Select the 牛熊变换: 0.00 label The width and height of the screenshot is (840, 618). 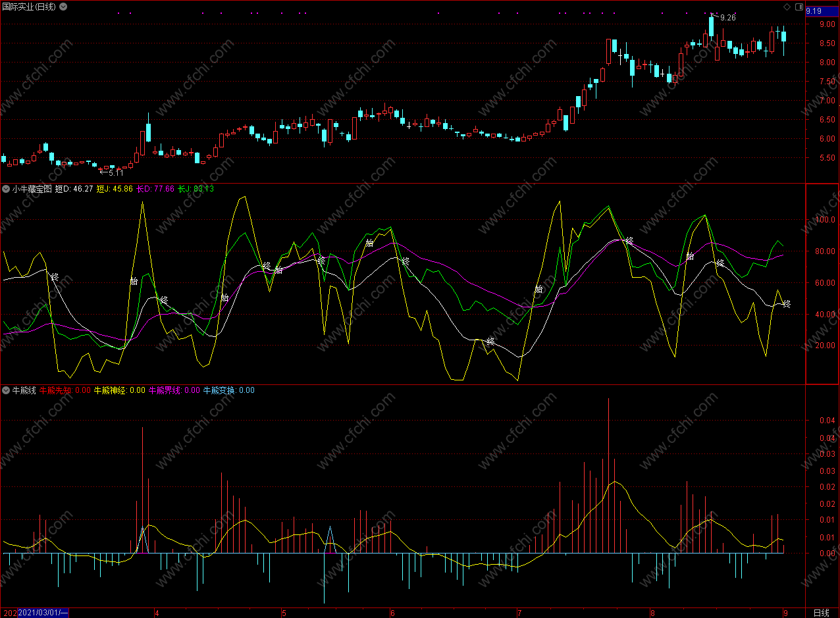tap(229, 390)
